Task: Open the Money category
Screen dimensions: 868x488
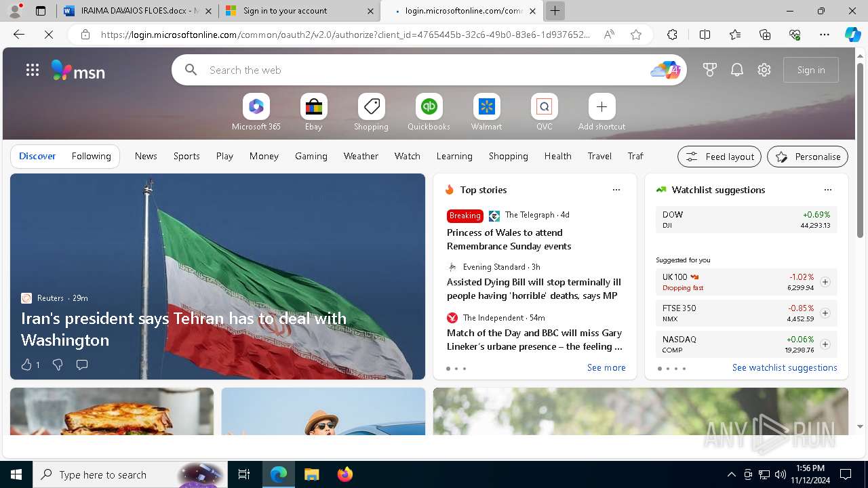Action: click(x=264, y=156)
